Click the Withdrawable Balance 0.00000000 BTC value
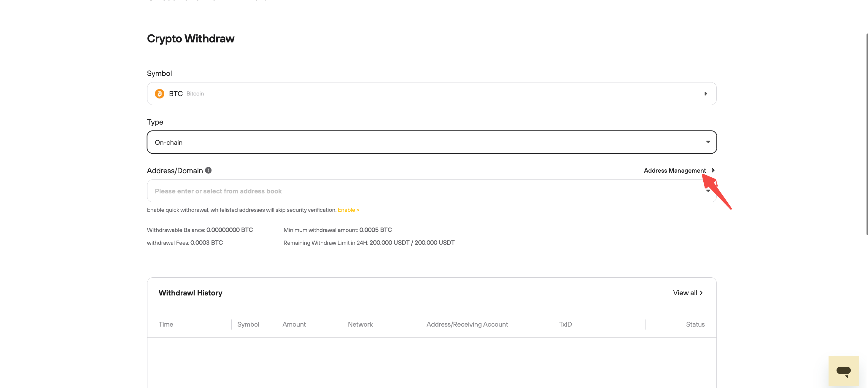 (230, 230)
